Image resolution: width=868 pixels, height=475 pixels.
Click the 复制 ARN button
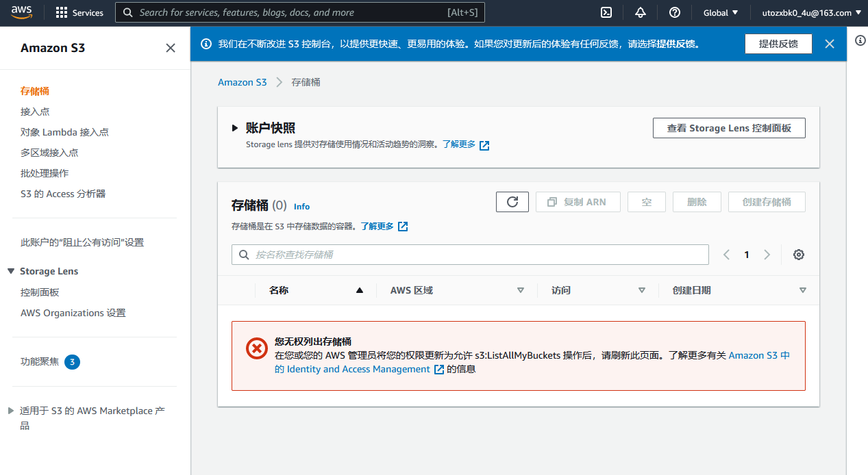pos(578,202)
